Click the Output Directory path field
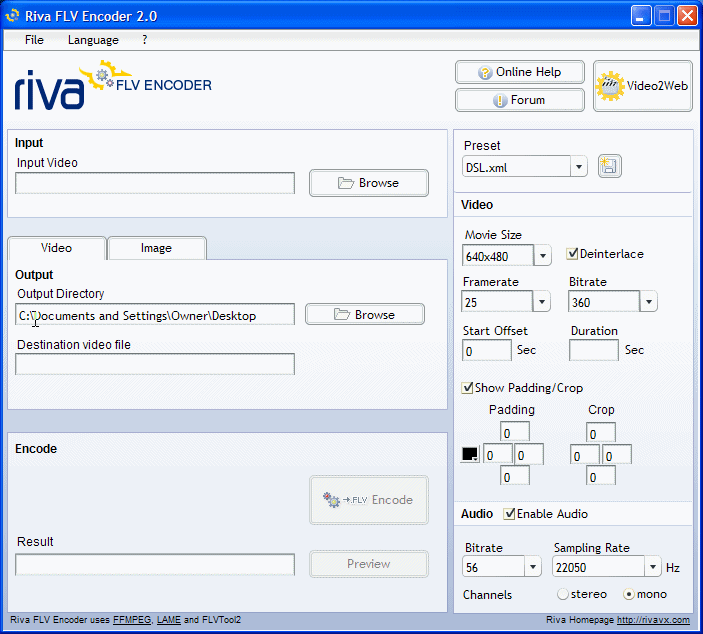The image size is (703, 634). tap(155, 315)
